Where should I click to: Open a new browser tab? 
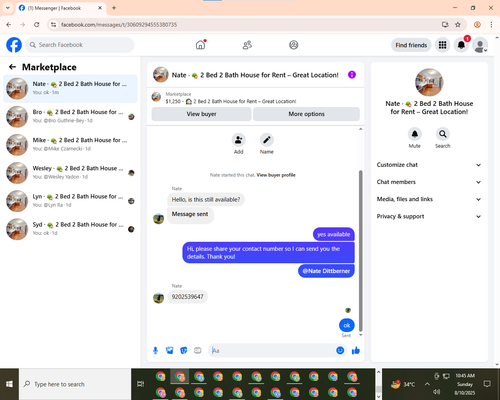(114, 8)
